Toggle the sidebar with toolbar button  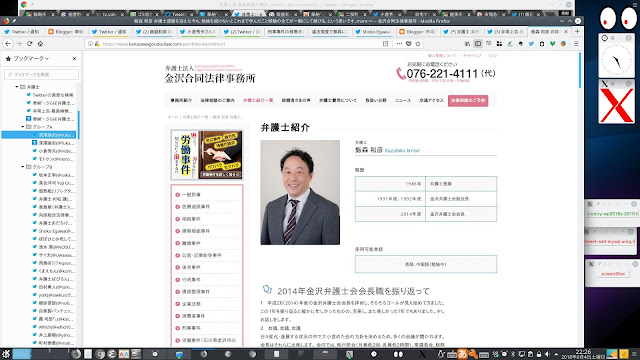coord(478,44)
